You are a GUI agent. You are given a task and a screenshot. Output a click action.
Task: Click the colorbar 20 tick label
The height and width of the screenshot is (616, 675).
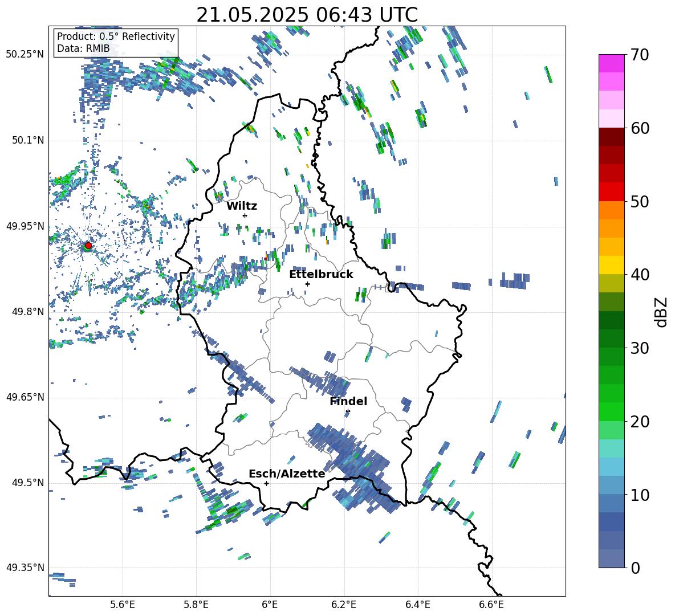pyautogui.click(x=640, y=421)
